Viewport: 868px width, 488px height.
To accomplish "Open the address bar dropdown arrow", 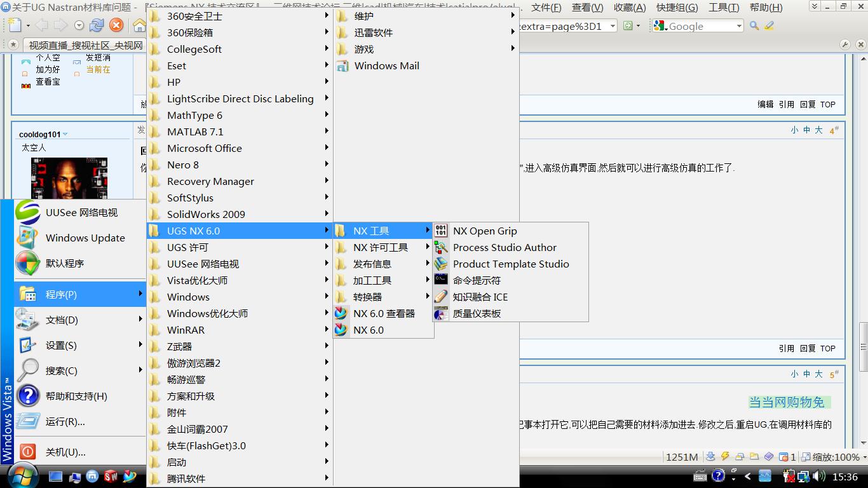I will point(613,26).
